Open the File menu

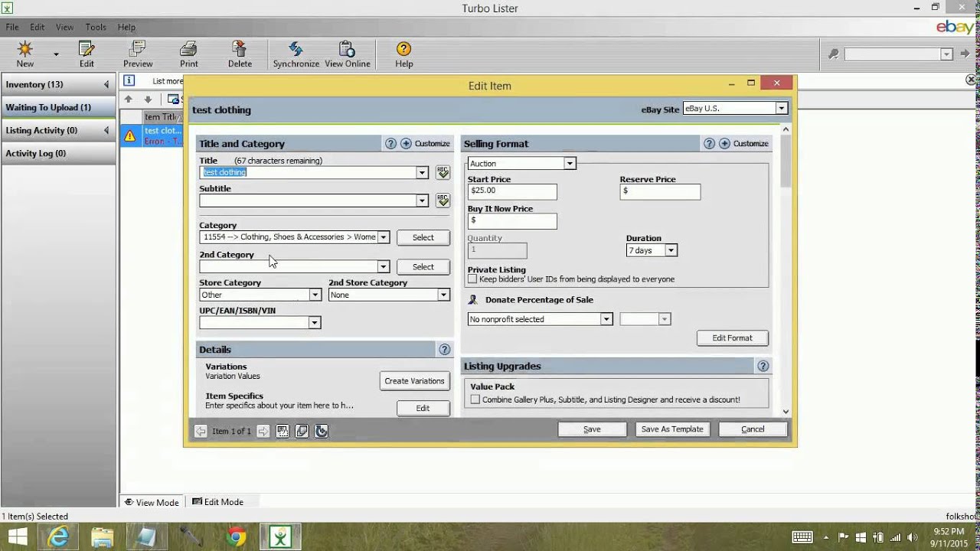12,27
